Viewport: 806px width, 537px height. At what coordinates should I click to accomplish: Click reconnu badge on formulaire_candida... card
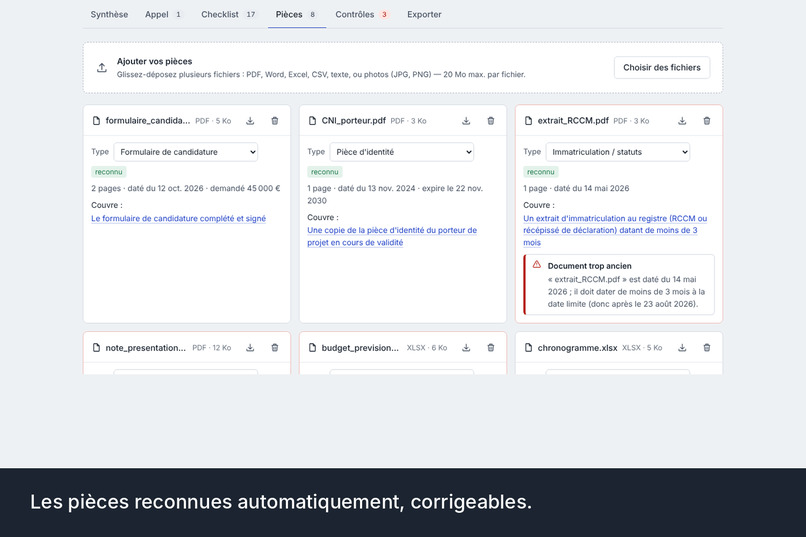(108, 172)
